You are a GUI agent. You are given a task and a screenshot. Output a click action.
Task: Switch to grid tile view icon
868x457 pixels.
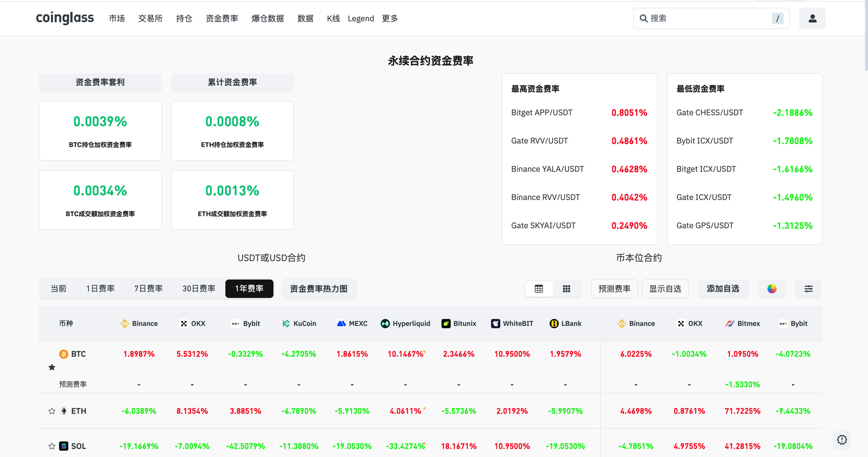(566, 289)
